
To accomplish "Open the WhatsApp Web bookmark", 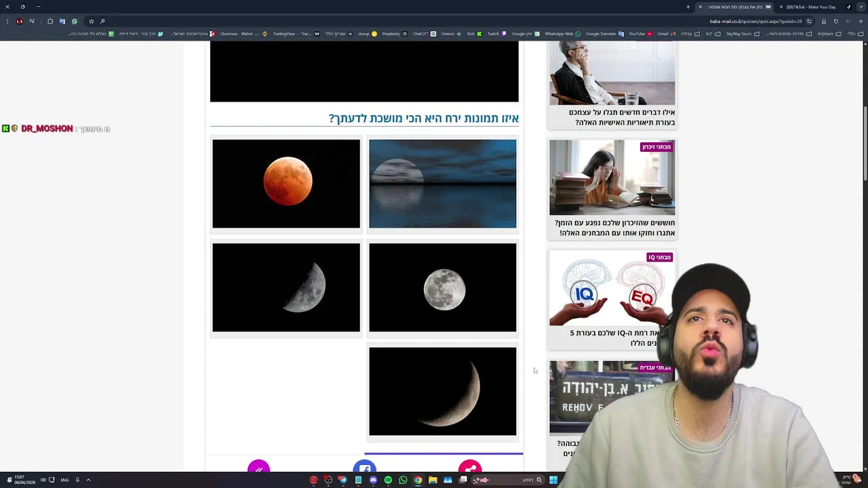I will 563,34.
